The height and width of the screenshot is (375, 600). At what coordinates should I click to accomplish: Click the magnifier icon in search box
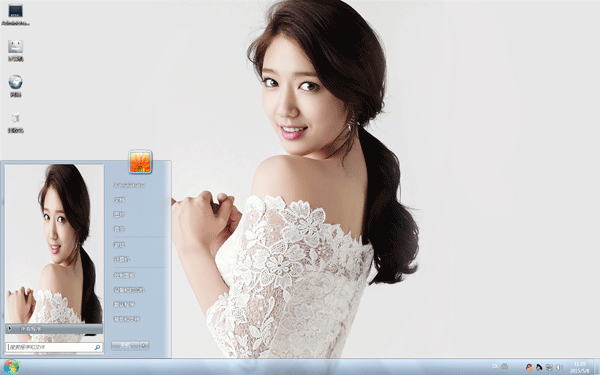coord(97,347)
